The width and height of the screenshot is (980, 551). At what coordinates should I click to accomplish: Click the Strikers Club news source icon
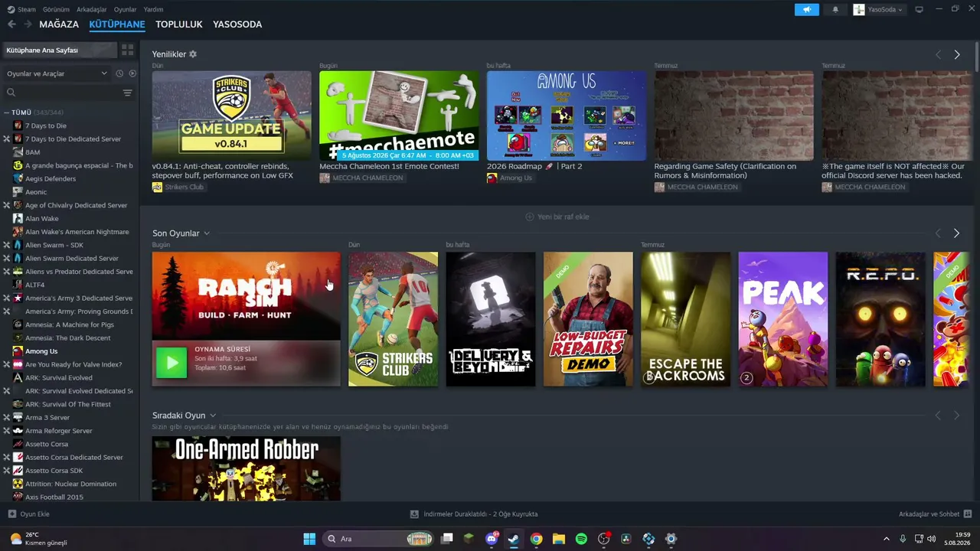(157, 187)
